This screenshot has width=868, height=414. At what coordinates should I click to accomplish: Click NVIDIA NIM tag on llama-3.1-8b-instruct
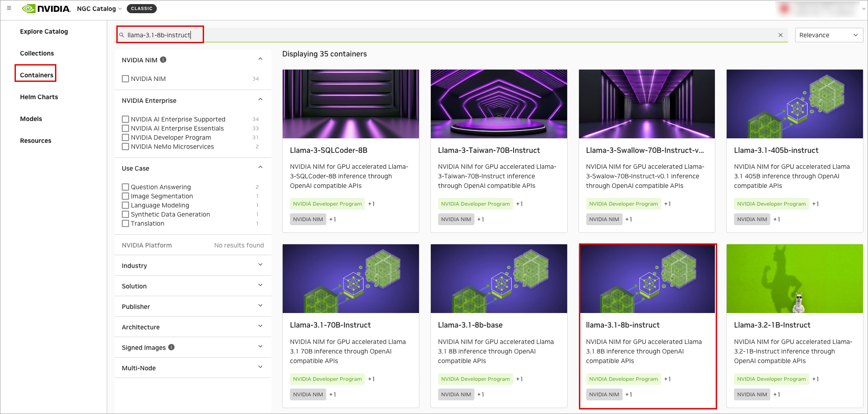tap(604, 394)
